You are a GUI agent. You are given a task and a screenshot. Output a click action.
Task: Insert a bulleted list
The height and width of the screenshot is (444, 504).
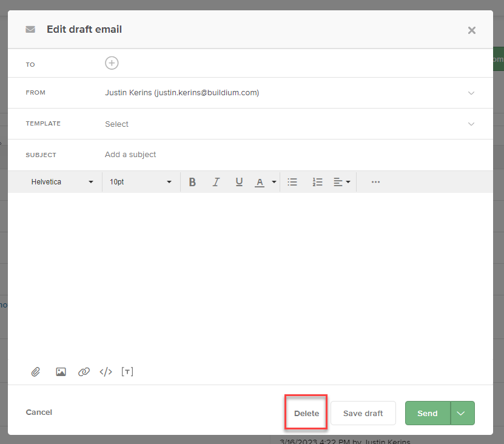pos(292,182)
